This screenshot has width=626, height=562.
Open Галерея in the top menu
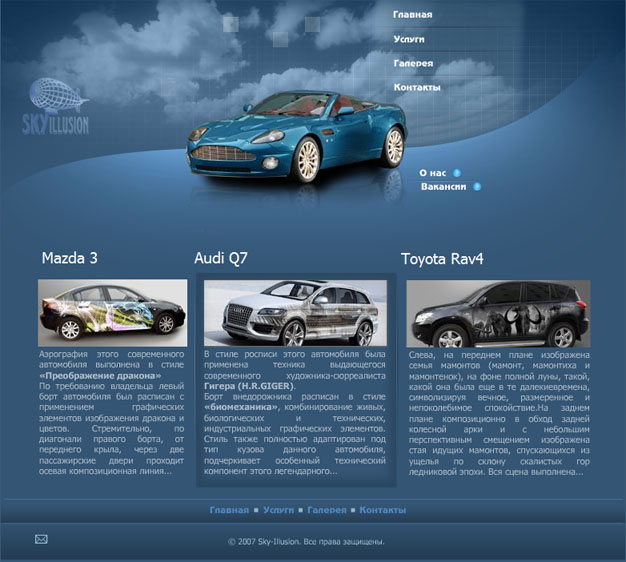[x=413, y=63]
